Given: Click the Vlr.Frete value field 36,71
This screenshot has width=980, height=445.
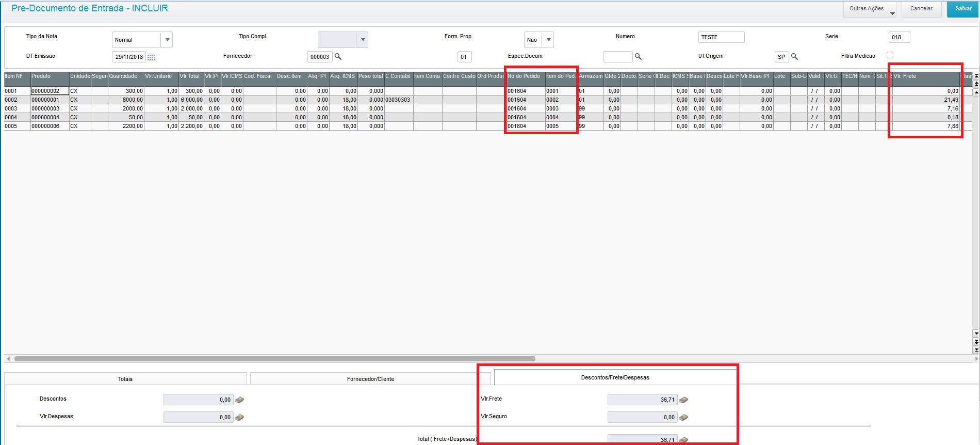Looking at the screenshot, I should pyautogui.click(x=642, y=400).
